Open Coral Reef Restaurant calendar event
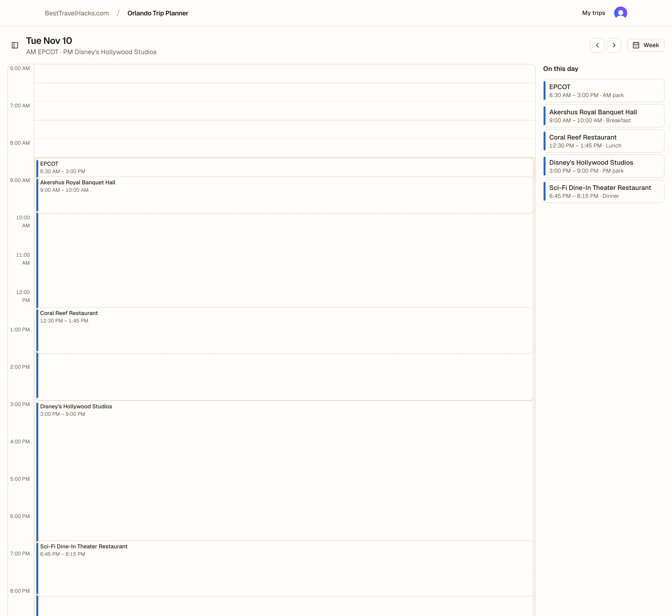Viewport: 672px width, 616px height. point(284,330)
